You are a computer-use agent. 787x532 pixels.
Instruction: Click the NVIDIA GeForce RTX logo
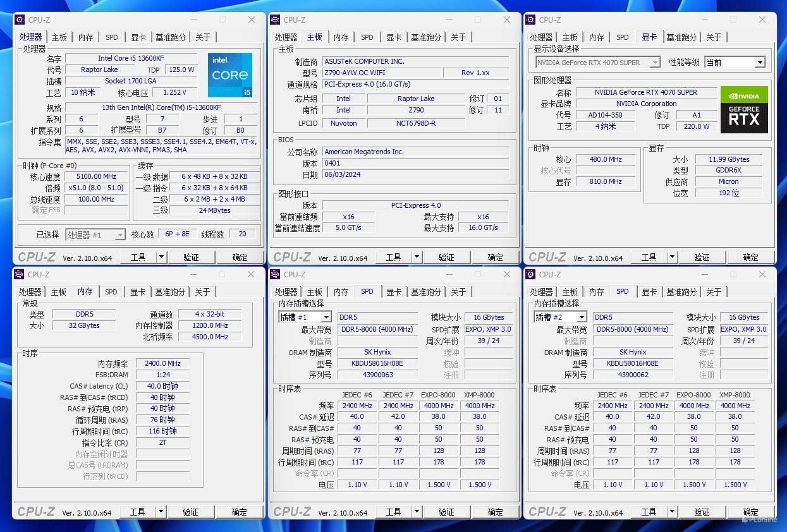tap(744, 109)
